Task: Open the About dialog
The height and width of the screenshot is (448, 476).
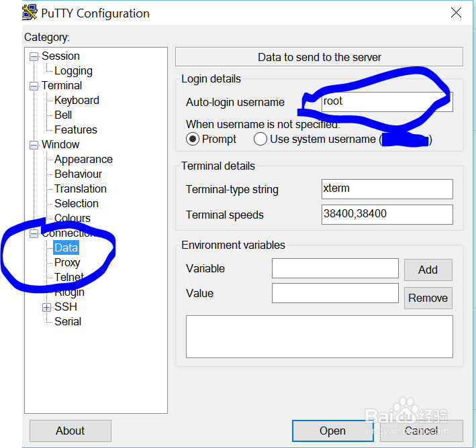Action: click(x=70, y=431)
